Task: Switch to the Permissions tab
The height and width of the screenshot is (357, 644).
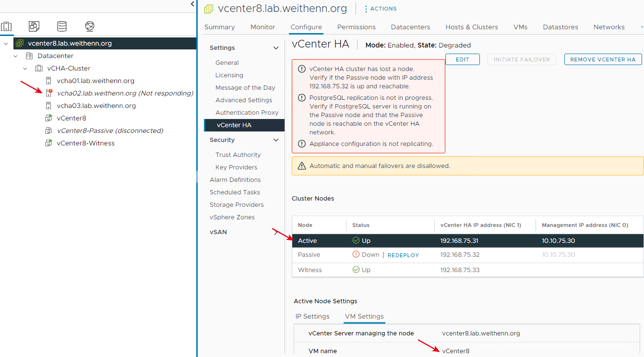Action: (357, 27)
